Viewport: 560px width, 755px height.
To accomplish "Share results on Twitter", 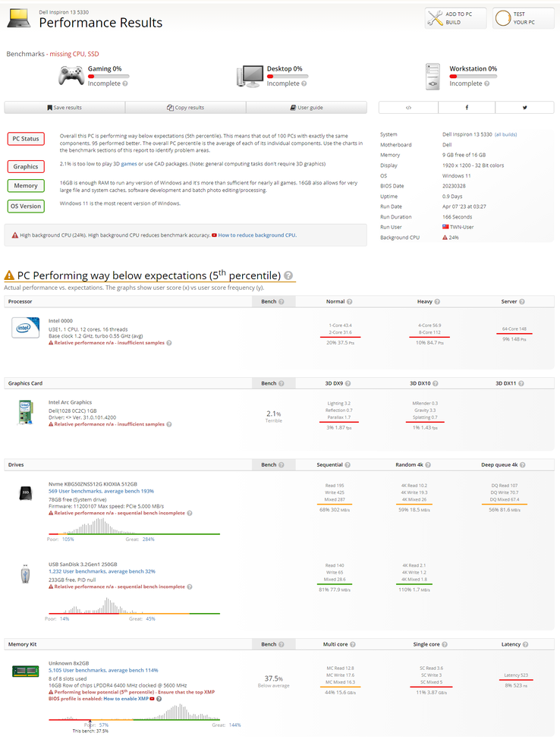I will point(524,108).
